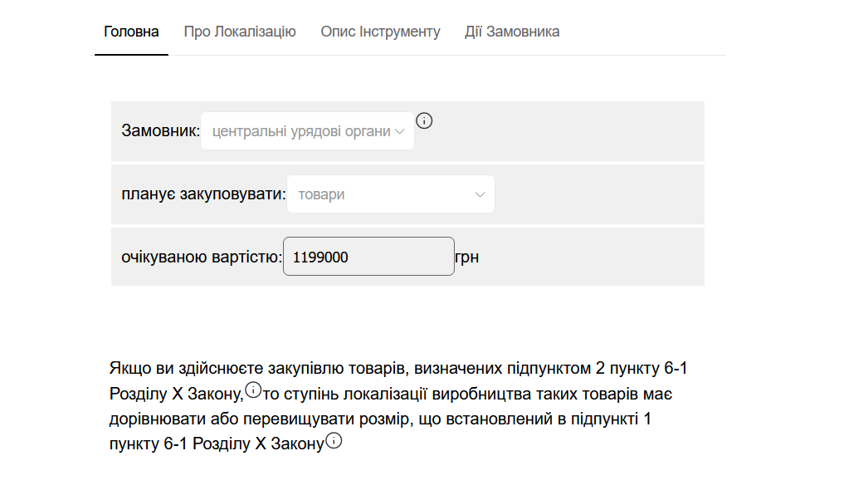Click the info icon beside the Замовник dropdown
Image resolution: width=868 pixels, height=500 pixels.
424,120
